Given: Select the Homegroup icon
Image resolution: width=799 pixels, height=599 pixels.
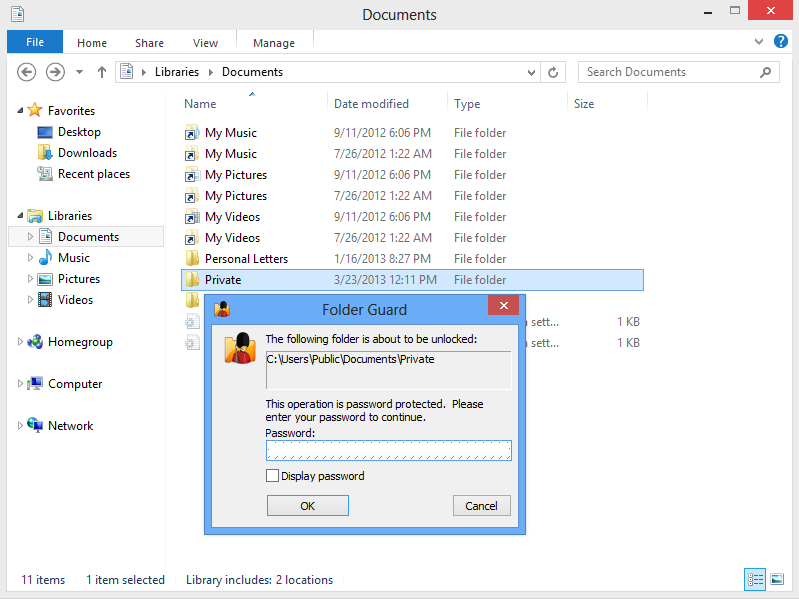Looking at the screenshot, I should click(x=35, y=342).
